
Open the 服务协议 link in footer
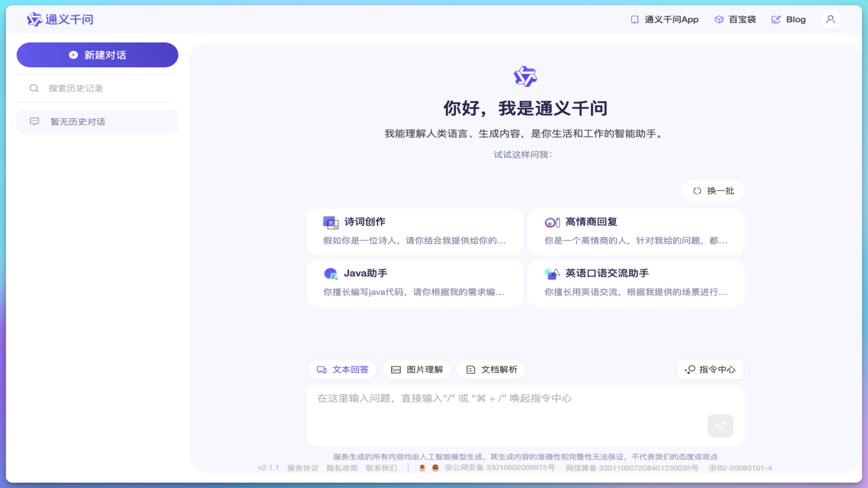coord(301,467)
